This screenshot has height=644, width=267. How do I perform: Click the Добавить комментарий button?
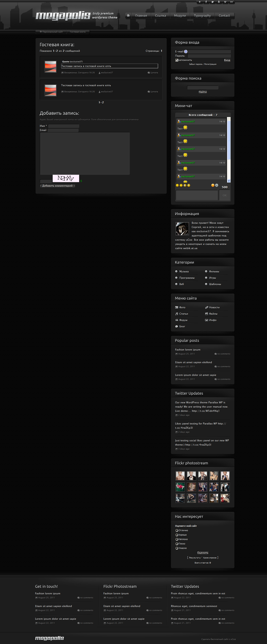pyautogui.click(x=58, y=186)
